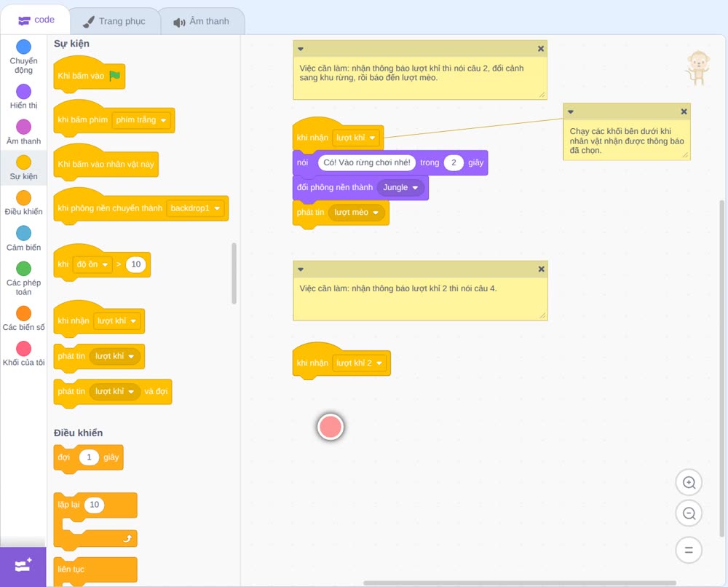Click the 'liên tục' forever block

click(95, 571)
